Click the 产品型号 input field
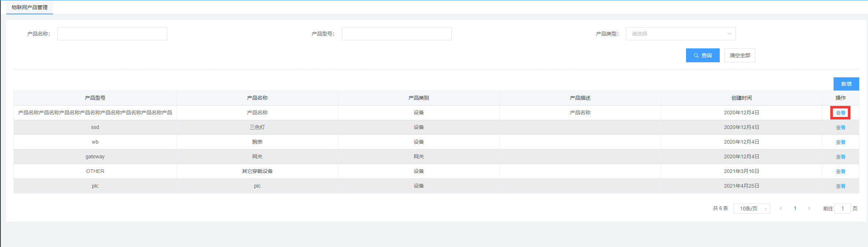Viewport: 868px width, 247px height. [396, 34]
